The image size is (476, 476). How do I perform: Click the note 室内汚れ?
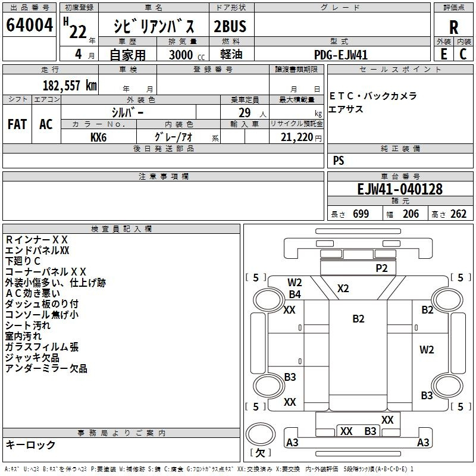click(x=23, y=336)
